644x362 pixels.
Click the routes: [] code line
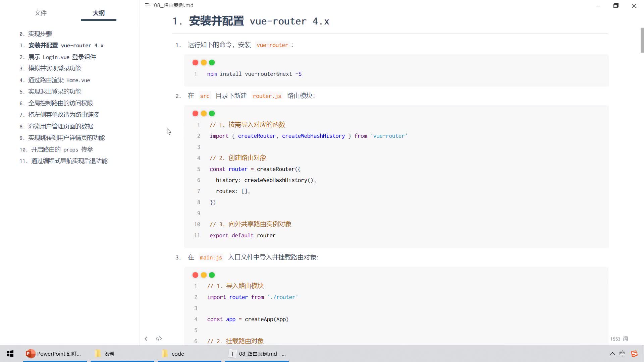tap(233, 191)
